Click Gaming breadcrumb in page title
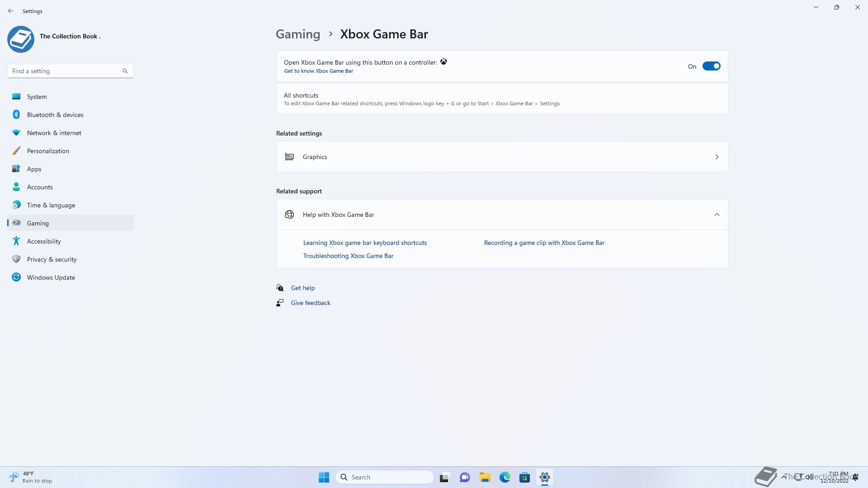Viewport: 868px width, 488px height. [298, 34]
